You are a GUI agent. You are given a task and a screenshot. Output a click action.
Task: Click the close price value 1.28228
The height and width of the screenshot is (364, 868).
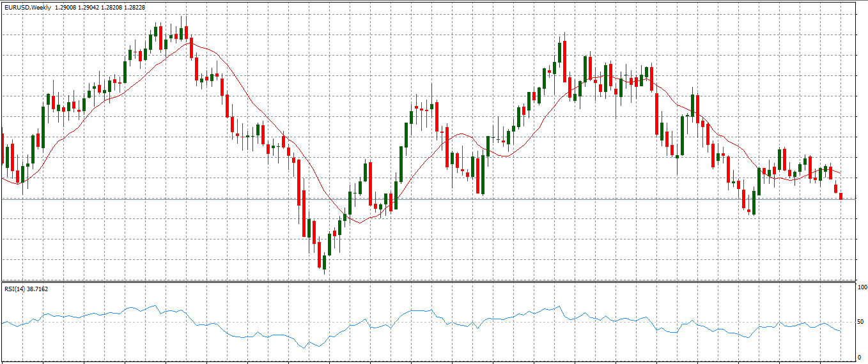pos(136,7)
